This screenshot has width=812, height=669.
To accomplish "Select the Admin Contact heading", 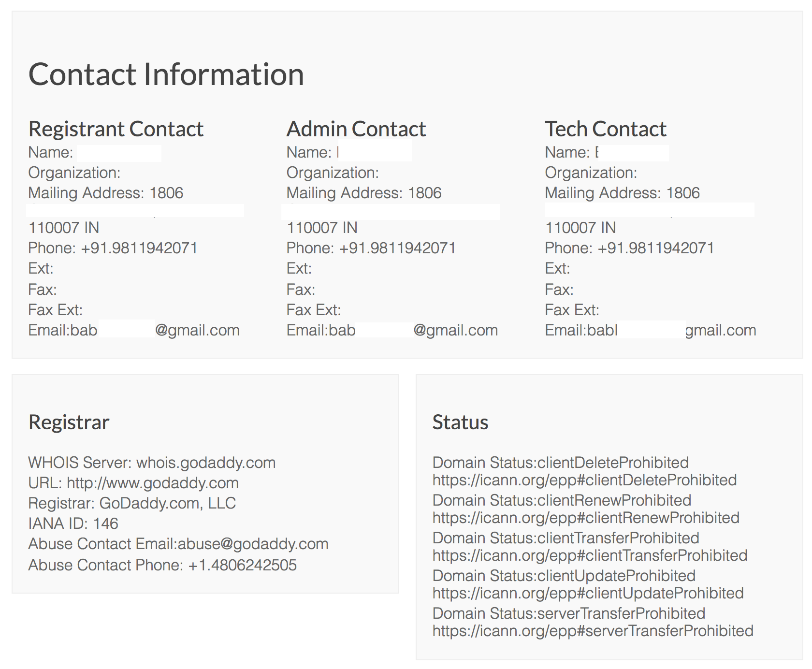I will 356,129.
